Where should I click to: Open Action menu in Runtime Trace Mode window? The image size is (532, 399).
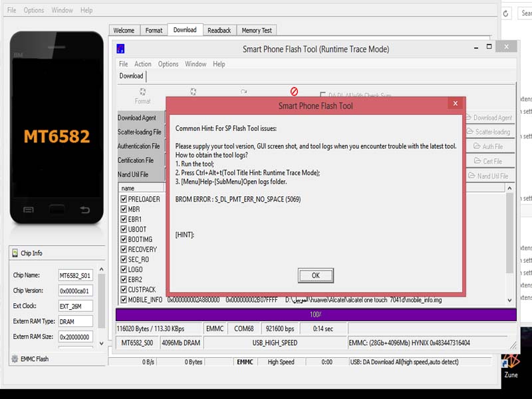click(143, 64)
